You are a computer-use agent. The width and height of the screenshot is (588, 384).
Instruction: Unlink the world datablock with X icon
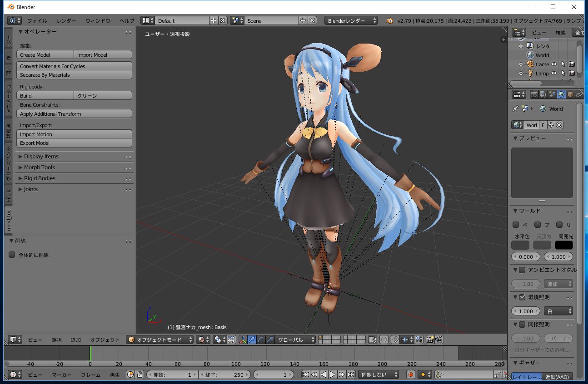(559, 125)
